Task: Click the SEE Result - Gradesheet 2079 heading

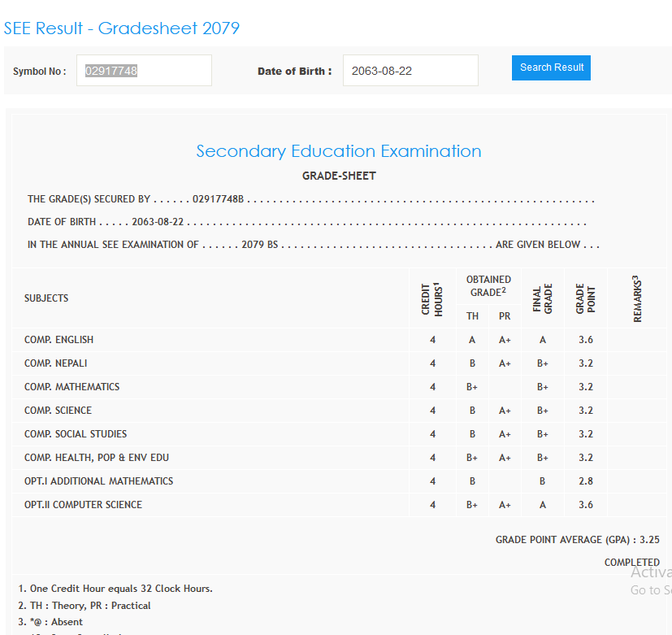Action: [x=122, y=28]
